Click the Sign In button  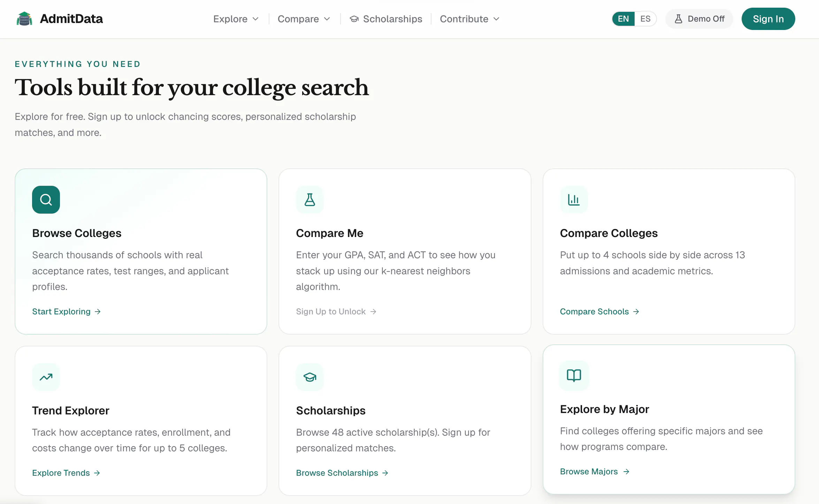[768, 19]
